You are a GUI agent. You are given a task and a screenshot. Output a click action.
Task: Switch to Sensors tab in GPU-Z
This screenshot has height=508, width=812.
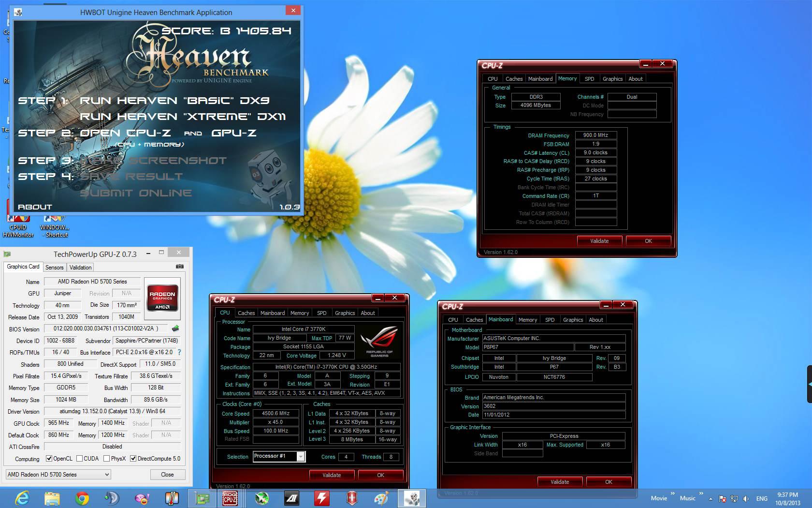pos(55,267)
